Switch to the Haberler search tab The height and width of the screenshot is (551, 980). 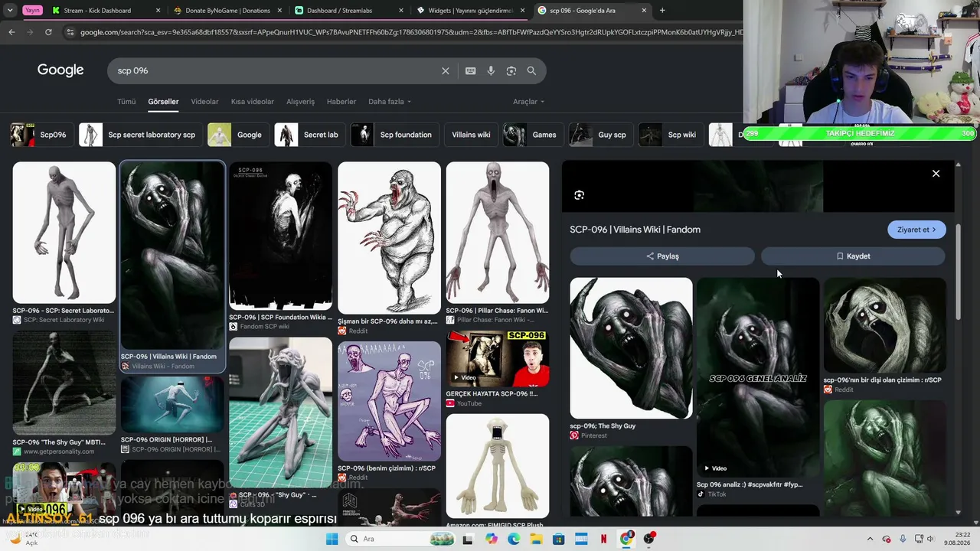[x=341, y=102]
